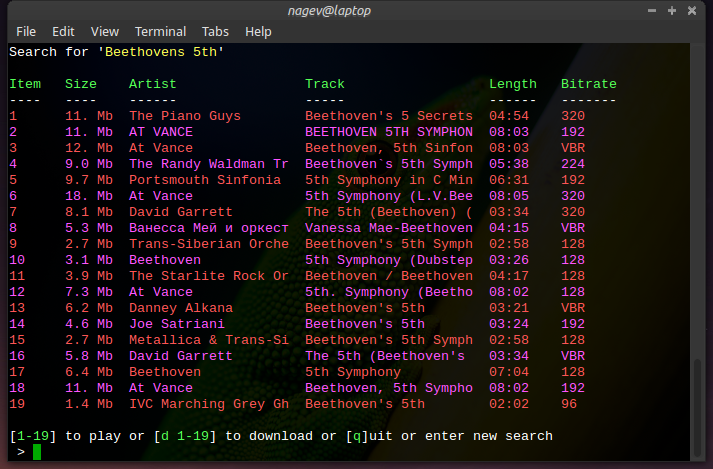Screen dimensions: 713x469
Task: Click 'Beethoven, 5th Sympho' track text
Action: [389, 388]
